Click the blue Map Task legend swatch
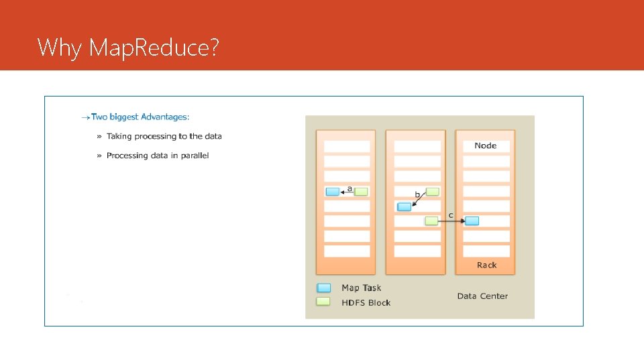Screen dimensions: 644x362 pos(323,288)
